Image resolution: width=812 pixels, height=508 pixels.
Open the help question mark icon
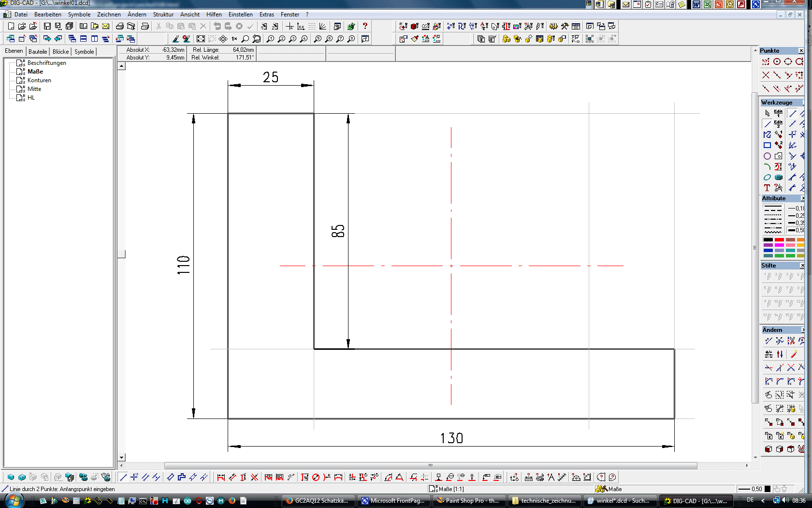coord(365,26)
